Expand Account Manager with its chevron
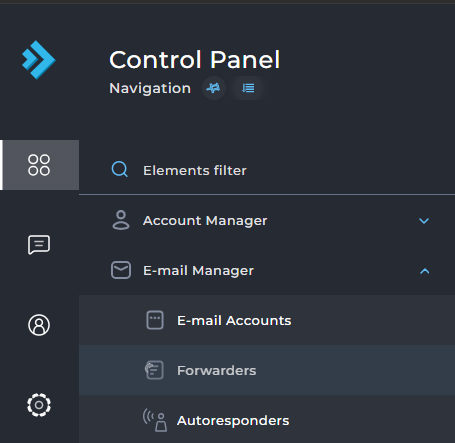Image resolution: width=455 pixels, height=443 pixels. pos(424,221)
